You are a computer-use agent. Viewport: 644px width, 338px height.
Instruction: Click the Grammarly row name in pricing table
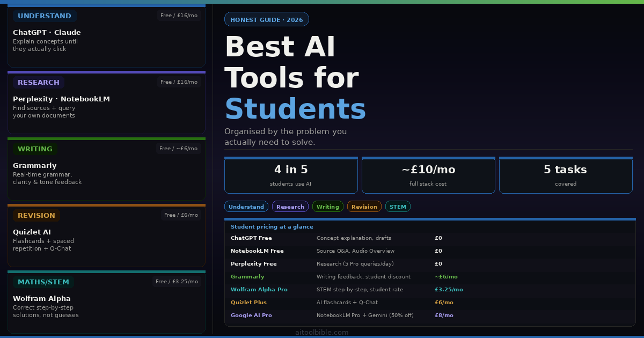(247, 277)
